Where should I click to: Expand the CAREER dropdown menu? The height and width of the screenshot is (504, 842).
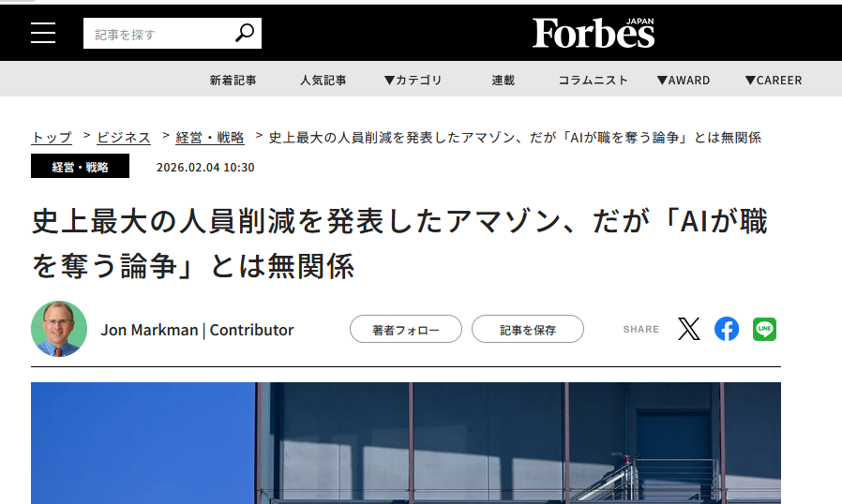(x=774, y=80)
